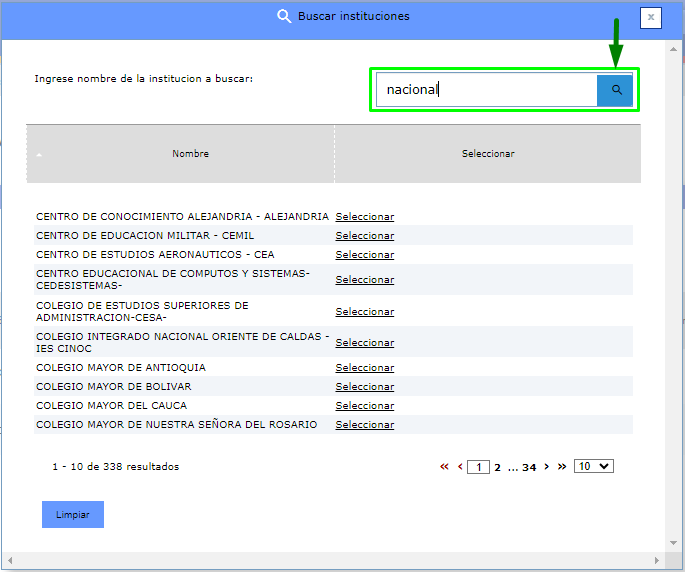Select Colegio Mayor de Nuestra Señora del Rosario

coord(364,425)
